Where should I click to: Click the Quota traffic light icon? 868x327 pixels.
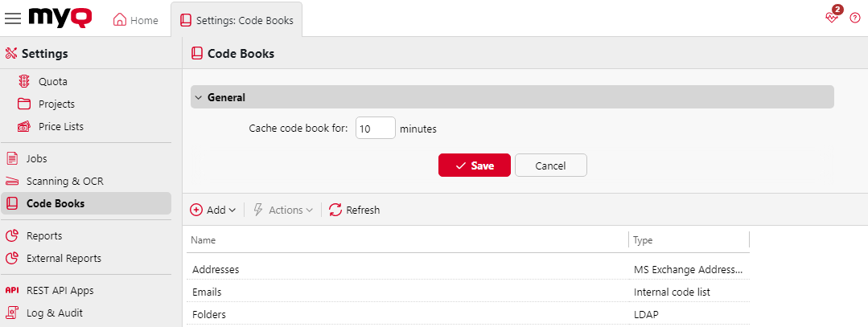(x=24, y=81)
